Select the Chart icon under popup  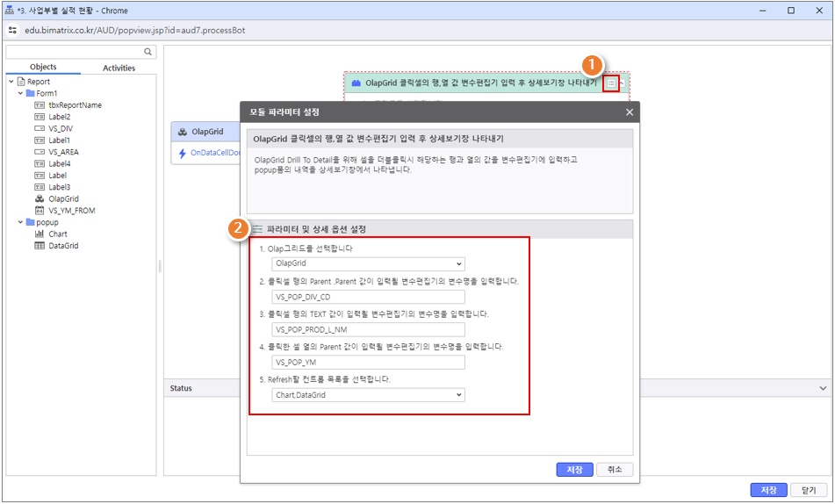(x=40, y=234)
